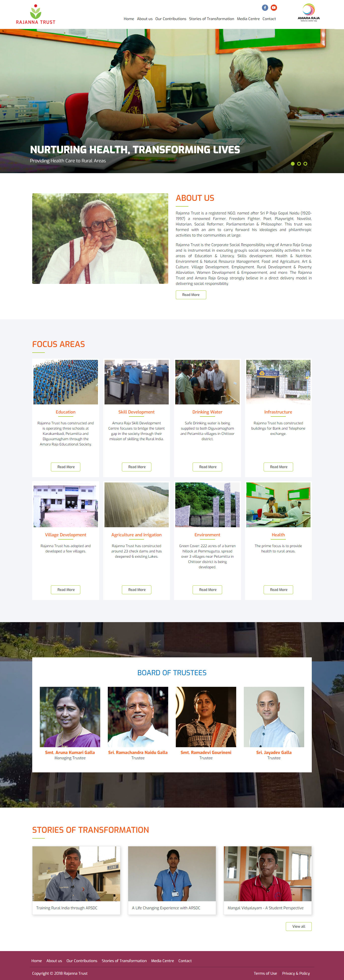Click Read More under About Us
The width and height of the screenshot is (344, 980).
191,295
